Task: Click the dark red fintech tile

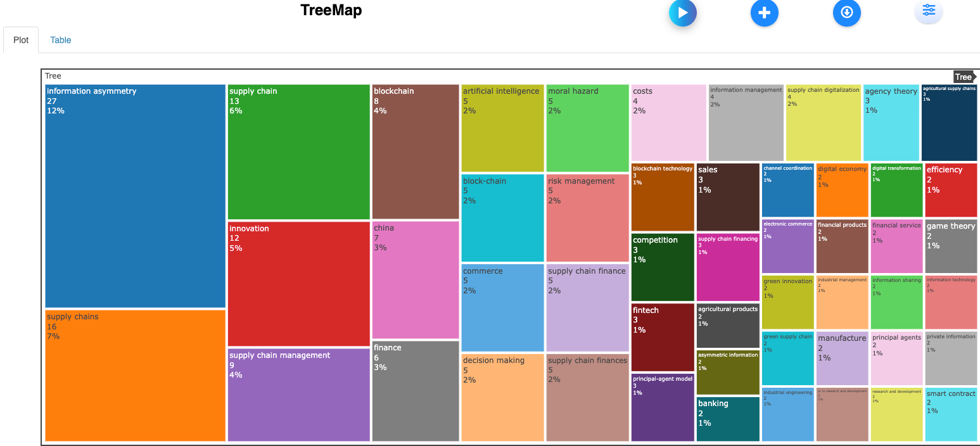Action: click(663, 338)
